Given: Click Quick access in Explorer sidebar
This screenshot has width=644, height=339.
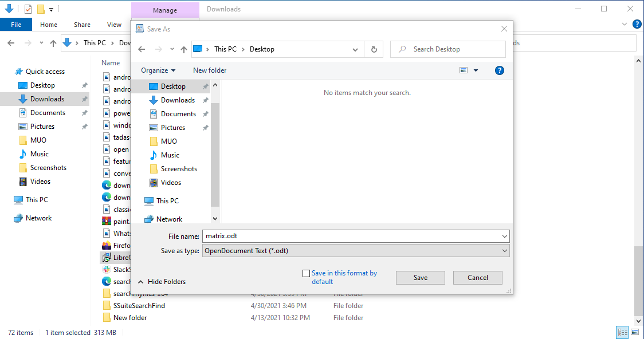Looking at the screenshot, I should click(x=45, y=72).
